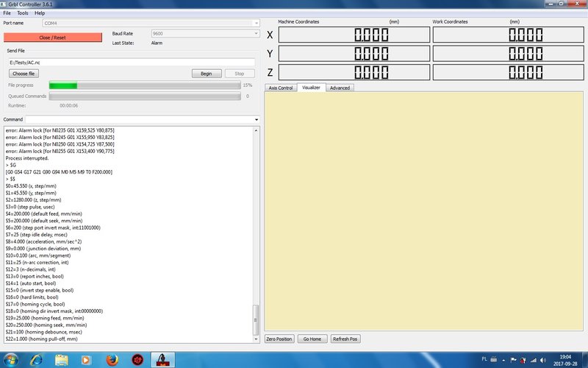Screen dimensions: 588x368
Task: Click the Queued Commands progress bar
Action: click(x=145, y=96)
